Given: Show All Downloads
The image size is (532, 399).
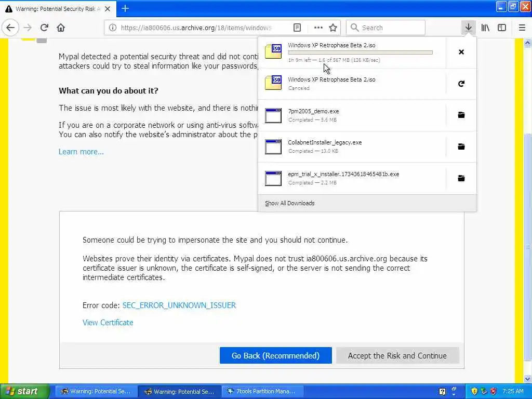Looking at the screenshot, I should pyautogui.click(x=290, y=203).
